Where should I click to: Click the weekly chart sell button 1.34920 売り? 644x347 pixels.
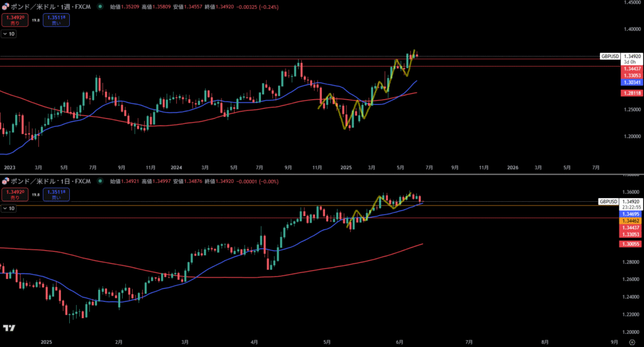point(15,20)
